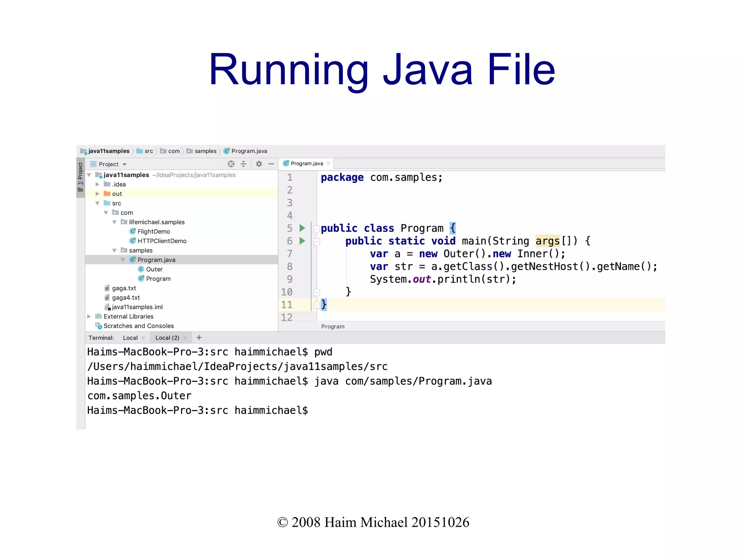Image resolution: width=747 pixels, height=560 pixels.
Task: Hide the Project panel with minus icon
Action: (x=271, y=164)
